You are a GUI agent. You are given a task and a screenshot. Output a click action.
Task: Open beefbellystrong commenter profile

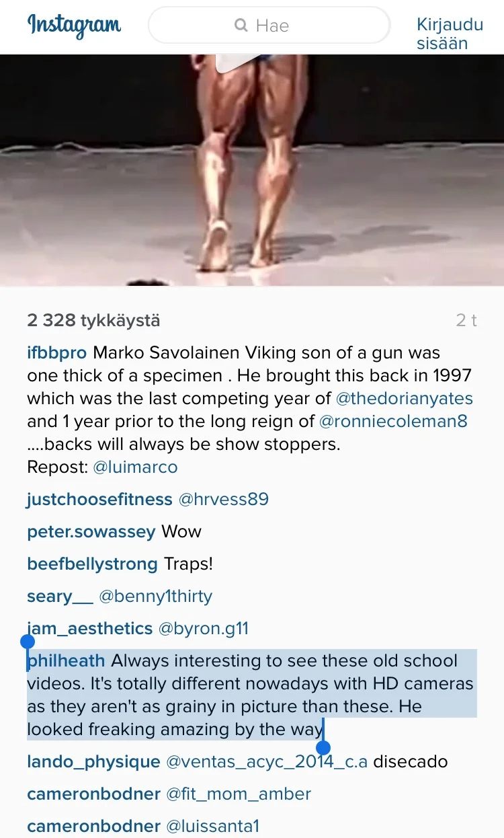[x=92, y=564]
